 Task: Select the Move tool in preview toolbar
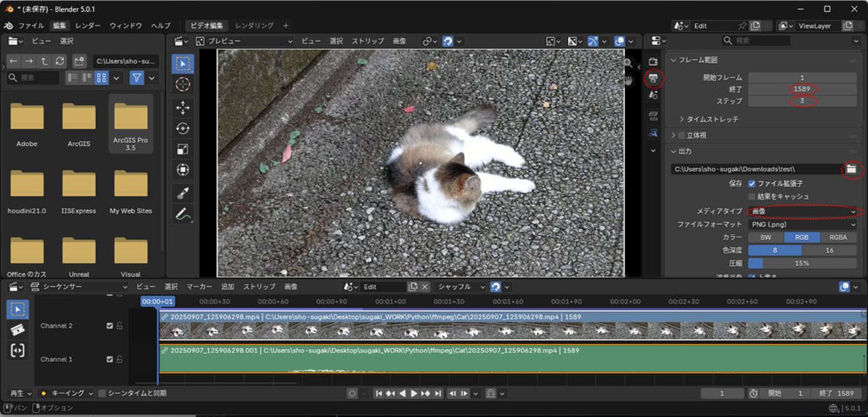(x=183, y=107)
